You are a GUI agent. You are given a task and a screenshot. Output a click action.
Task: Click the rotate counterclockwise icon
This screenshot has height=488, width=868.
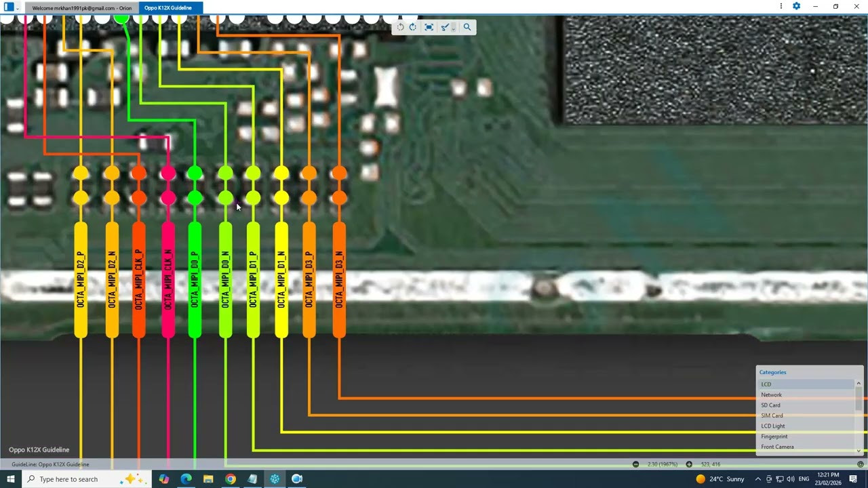click(x=400, y=27)
